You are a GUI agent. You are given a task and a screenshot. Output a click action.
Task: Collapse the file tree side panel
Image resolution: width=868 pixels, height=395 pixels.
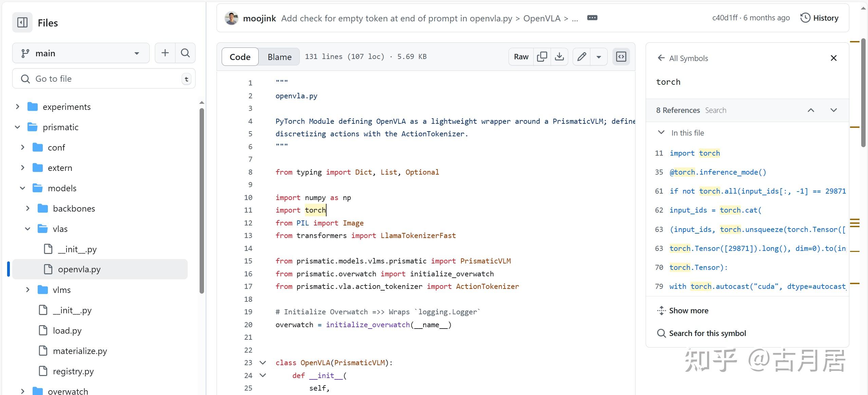(22, 23)
